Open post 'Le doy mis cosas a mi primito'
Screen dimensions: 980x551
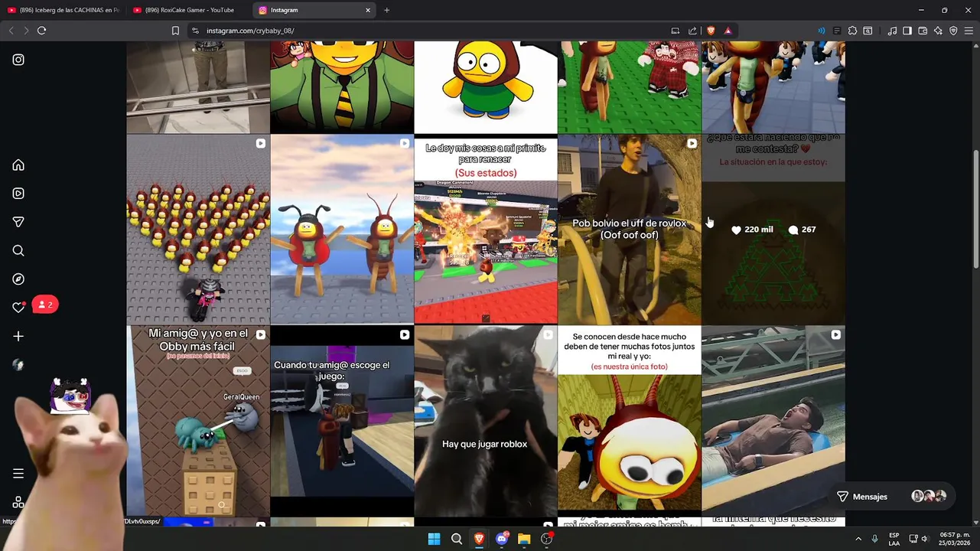click(x=486, y=230)
